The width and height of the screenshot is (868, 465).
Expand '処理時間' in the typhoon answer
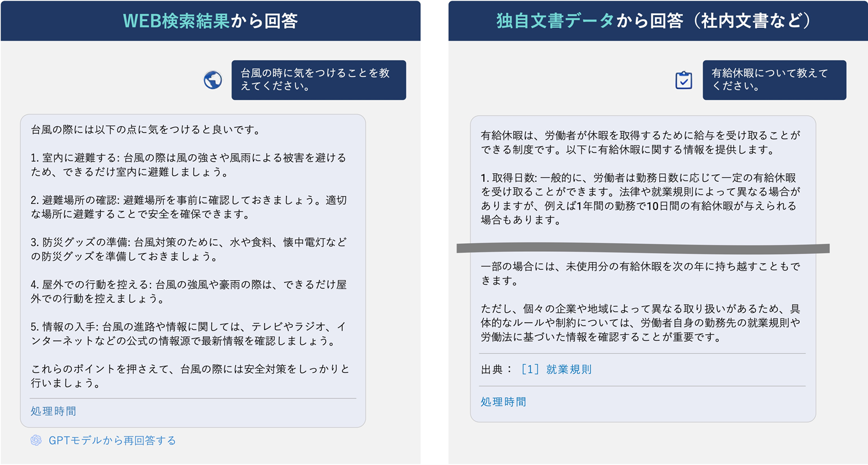(x=53, y=412)
